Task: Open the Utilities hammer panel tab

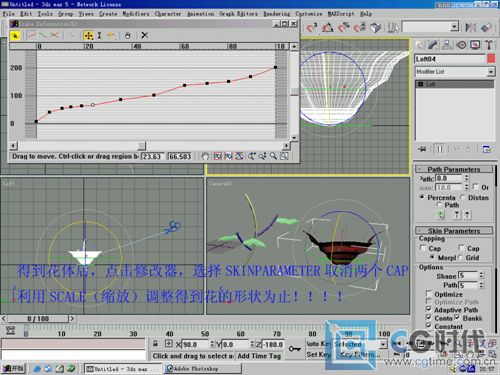Action: [489, 45]
